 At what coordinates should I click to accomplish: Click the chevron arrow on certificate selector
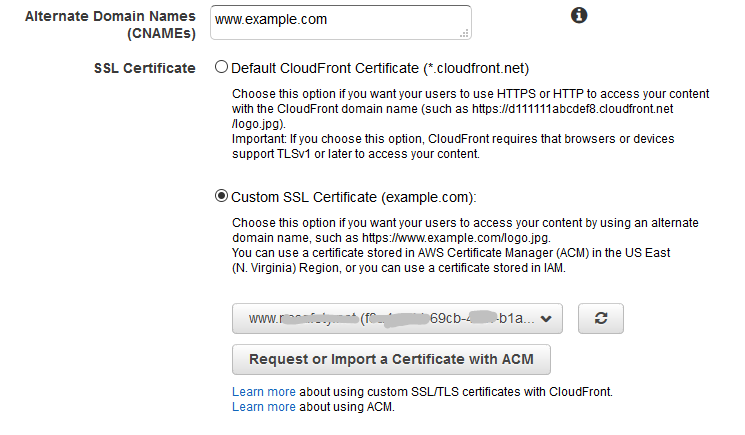pyautogui.click(x=546, y=319)
